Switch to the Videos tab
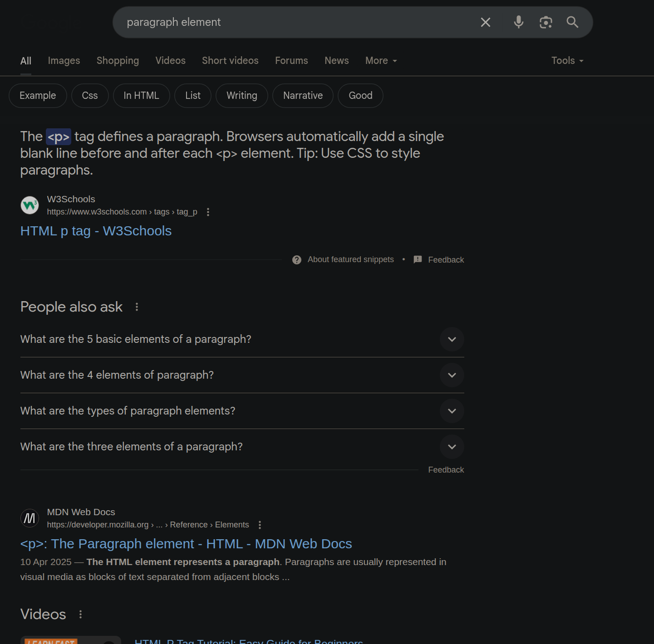 point(170,61)
